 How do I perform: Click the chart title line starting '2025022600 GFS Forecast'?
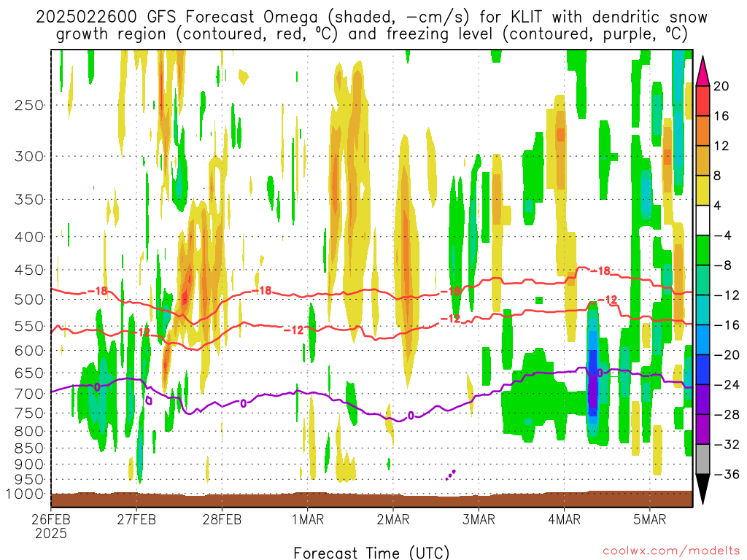371,17
